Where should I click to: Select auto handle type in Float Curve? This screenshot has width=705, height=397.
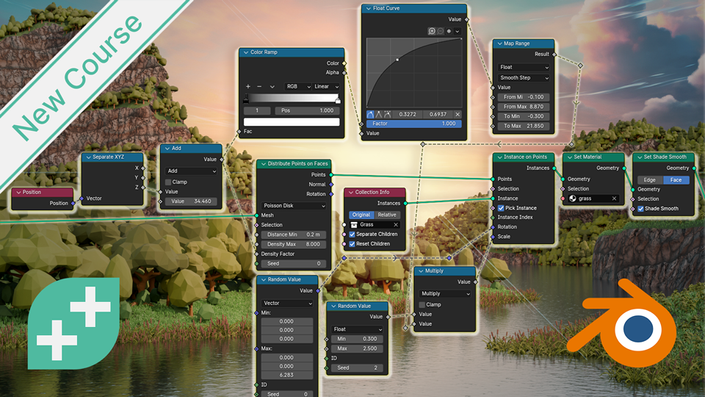370,114
